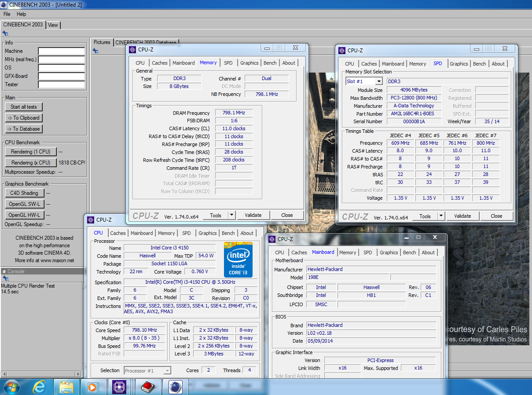Click inside the GFX-Board input field

pyautogui.click(x=61, y=77)
